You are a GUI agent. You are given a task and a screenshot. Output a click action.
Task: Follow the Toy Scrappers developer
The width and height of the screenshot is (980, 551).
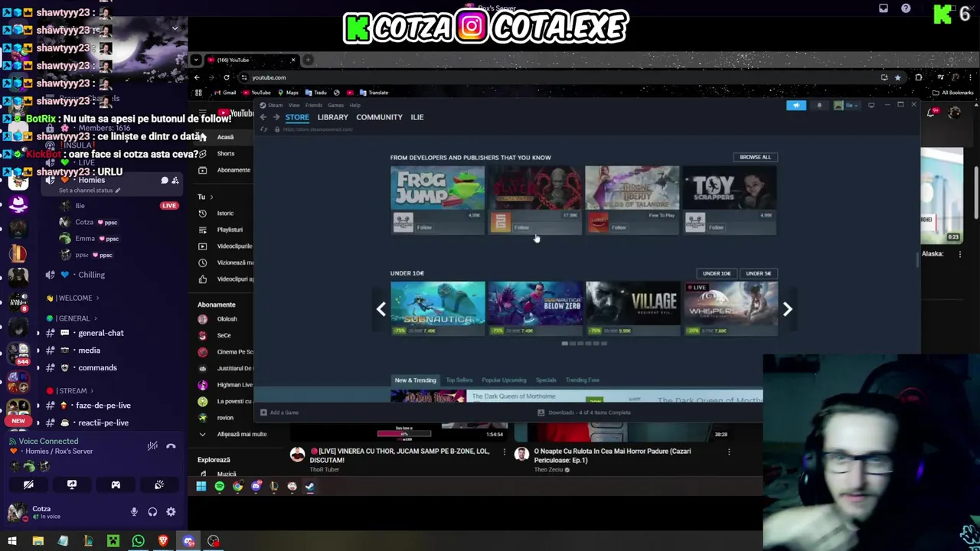tap(717, 227)
